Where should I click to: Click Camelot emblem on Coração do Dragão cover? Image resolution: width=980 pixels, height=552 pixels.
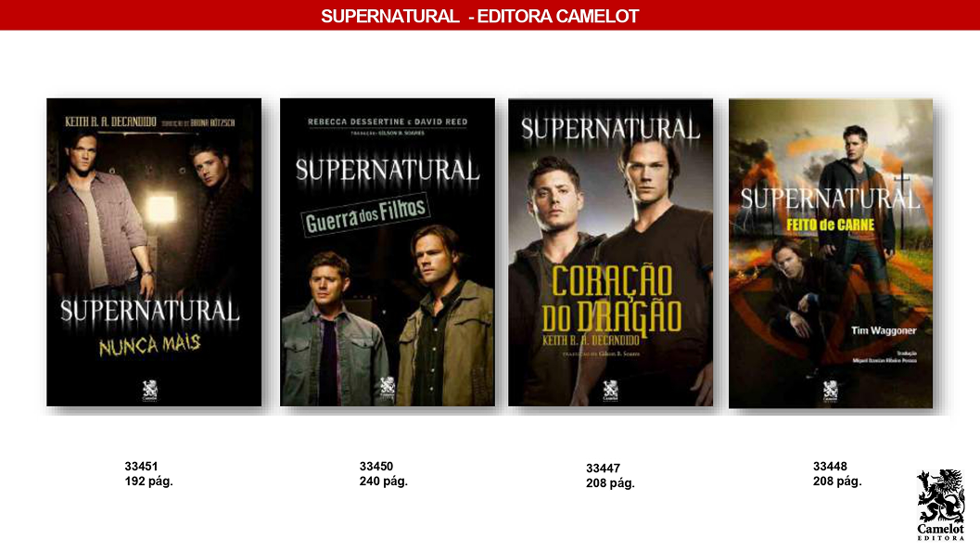tap(610, 391)
